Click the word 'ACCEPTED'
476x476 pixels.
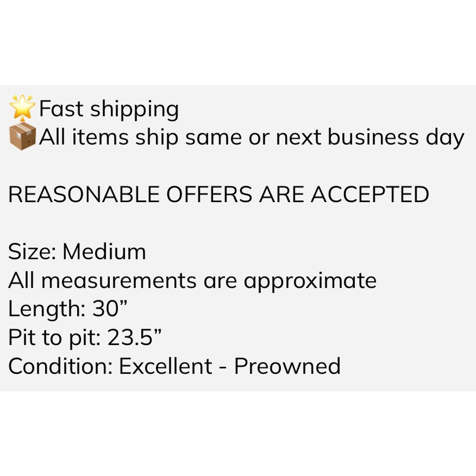(x=370, y=195)
